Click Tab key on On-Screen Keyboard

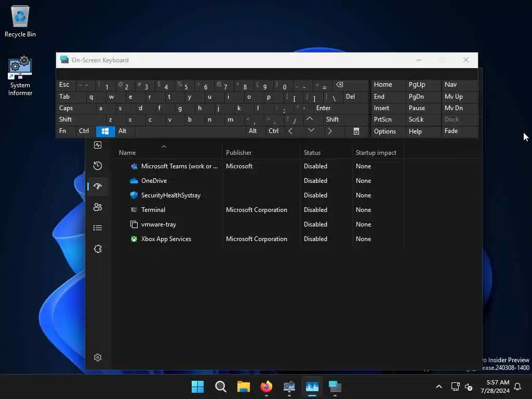[x=71, y=97]
